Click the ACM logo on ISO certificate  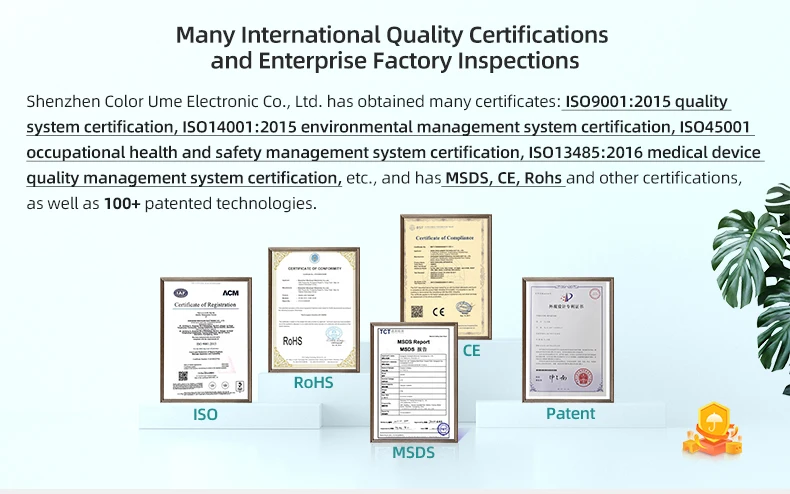(231, 293)
